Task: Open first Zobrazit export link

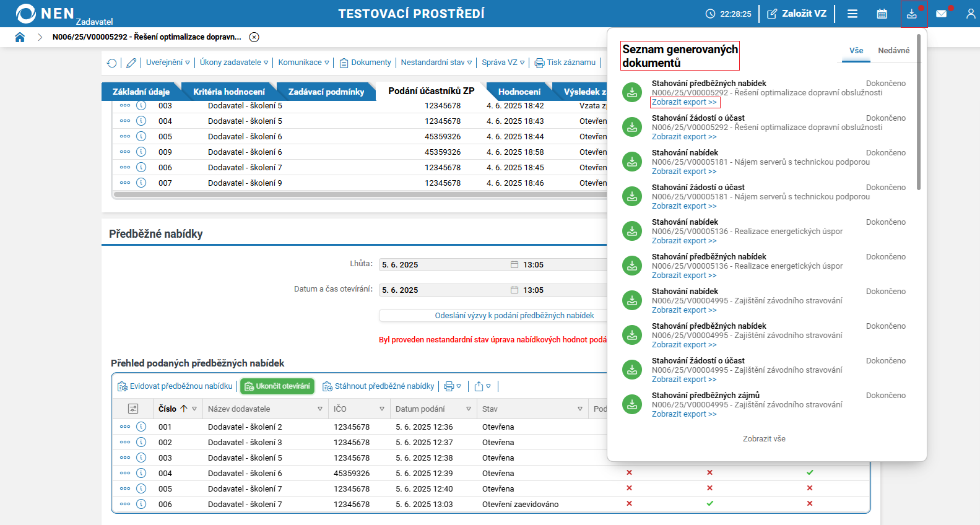Action: (684, 102)
